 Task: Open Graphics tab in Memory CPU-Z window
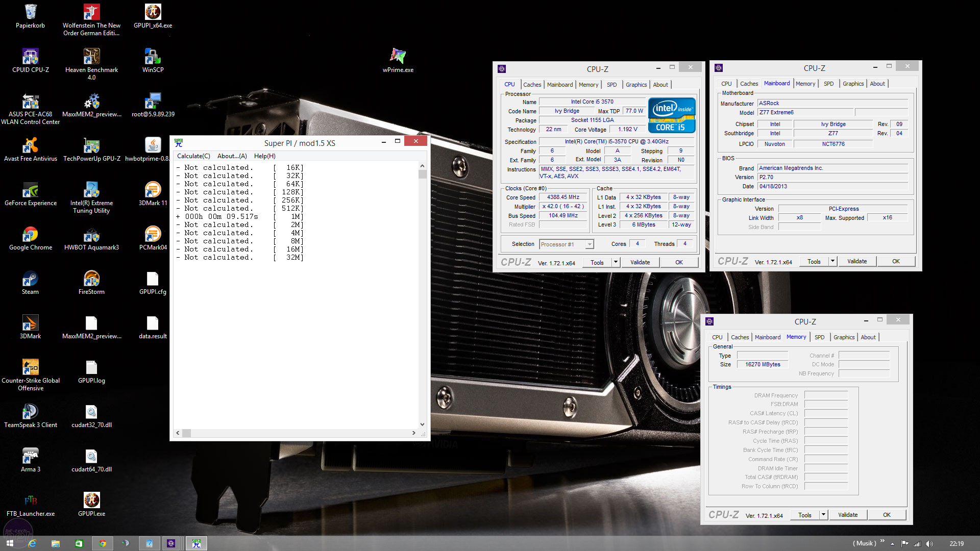[x=844, y=337]
